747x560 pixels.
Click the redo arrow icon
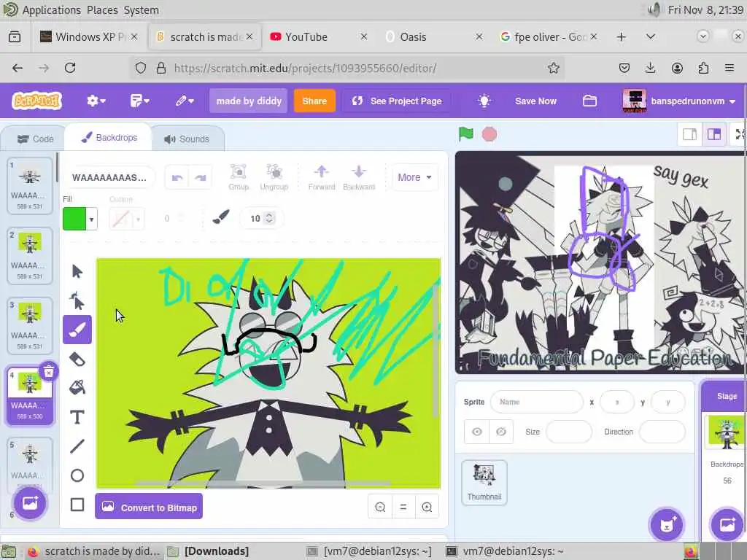[x=200, y=177]
